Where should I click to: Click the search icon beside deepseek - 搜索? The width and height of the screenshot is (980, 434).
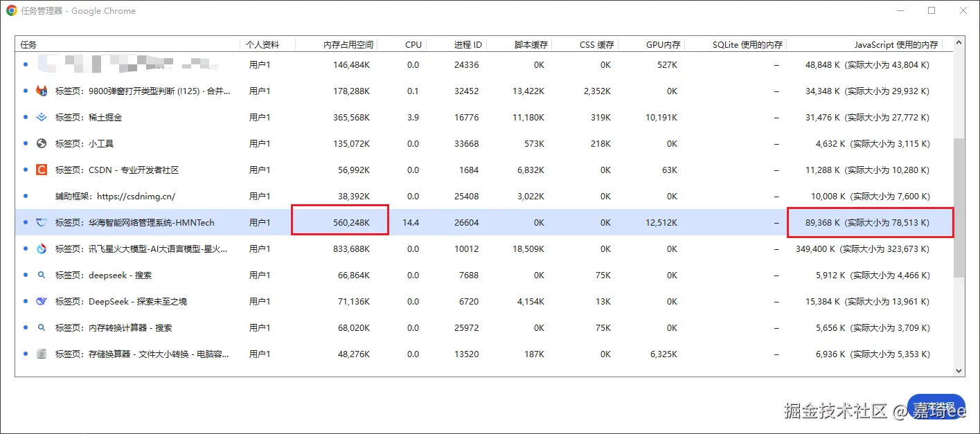(x=42, y=275)
